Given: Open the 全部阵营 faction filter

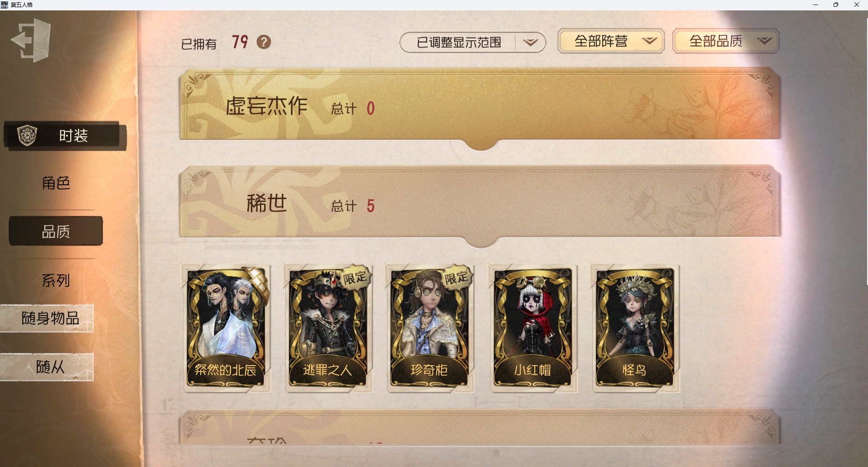Looking at the screenshot, I should coord(611,41).
